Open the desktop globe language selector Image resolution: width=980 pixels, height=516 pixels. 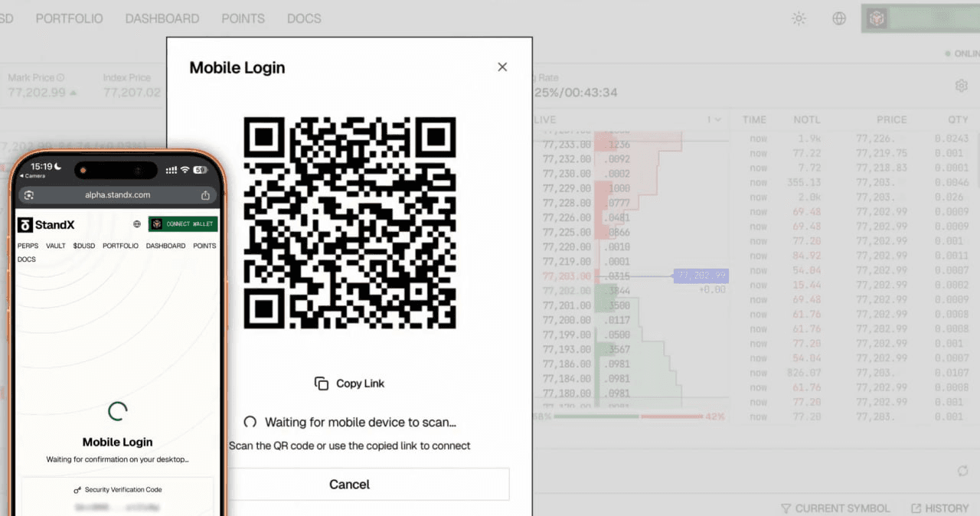839,19
